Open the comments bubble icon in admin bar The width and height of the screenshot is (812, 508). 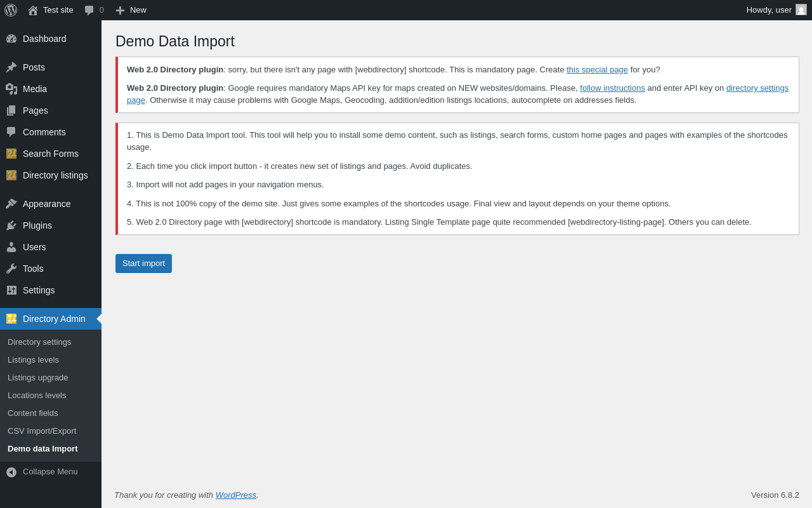click(89, 10)
